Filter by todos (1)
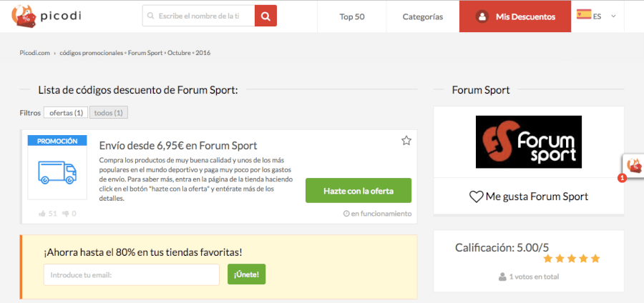 pyautogui.click(x=109, y=113)
